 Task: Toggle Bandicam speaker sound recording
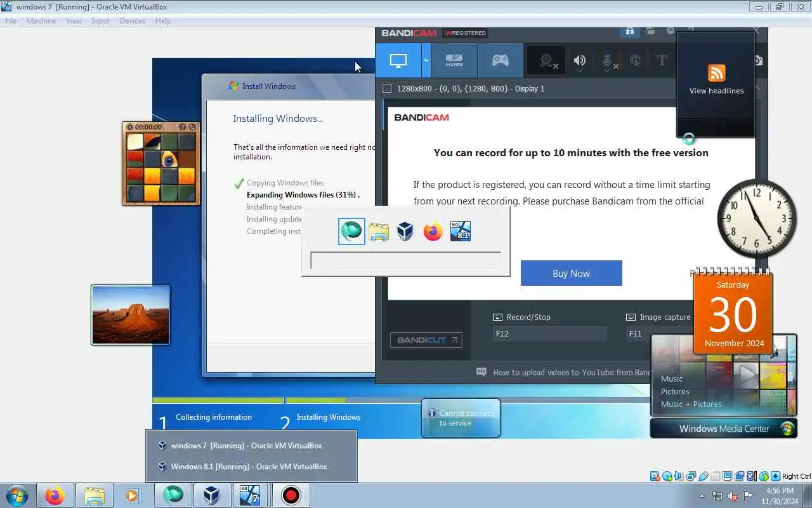point(580,61)
